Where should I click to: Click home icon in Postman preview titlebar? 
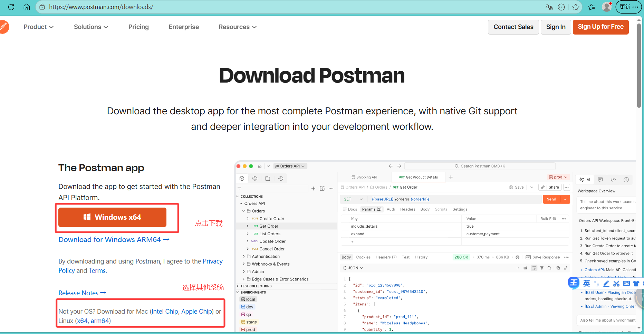tap(260, 166)
